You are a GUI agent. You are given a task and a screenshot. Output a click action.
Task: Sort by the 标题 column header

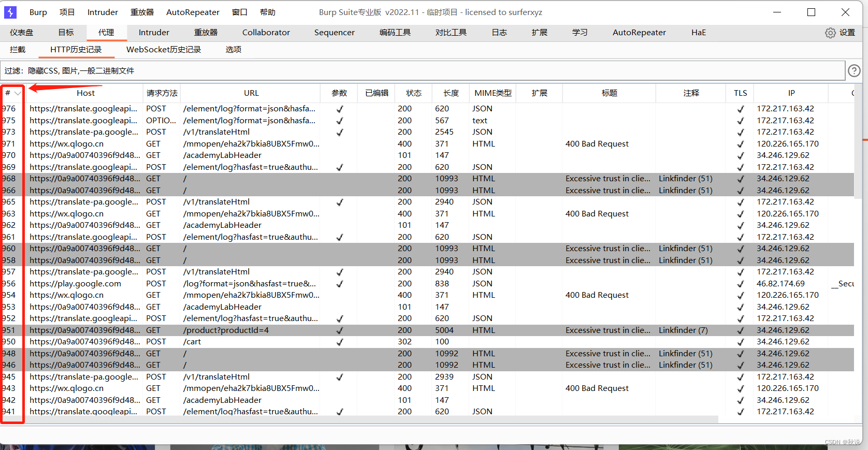[x=610, y=93]
